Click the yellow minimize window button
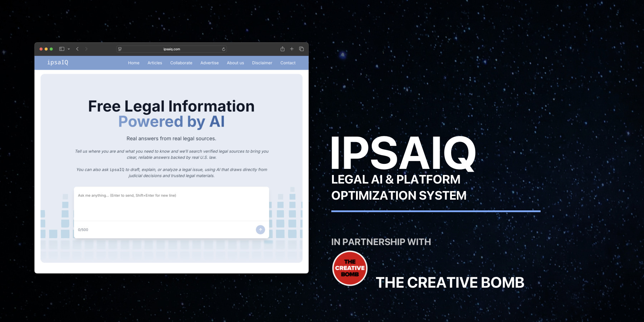Screen dimensions: 644x322 tap(46, 49)
